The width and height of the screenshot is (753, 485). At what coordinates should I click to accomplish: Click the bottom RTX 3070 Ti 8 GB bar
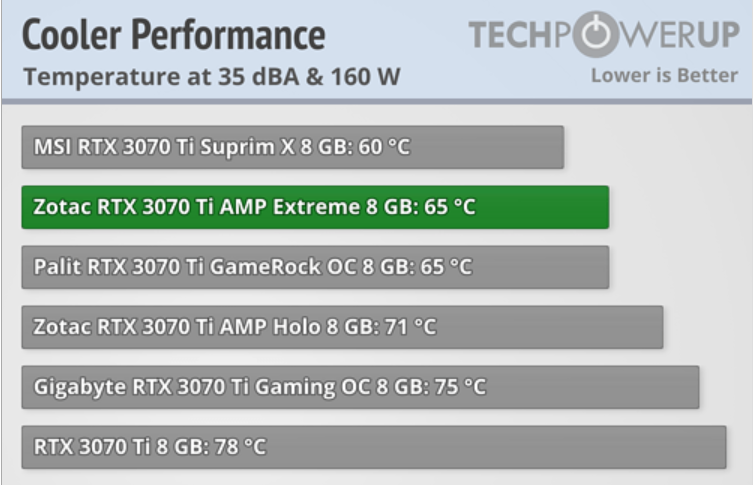coord(373,447)
